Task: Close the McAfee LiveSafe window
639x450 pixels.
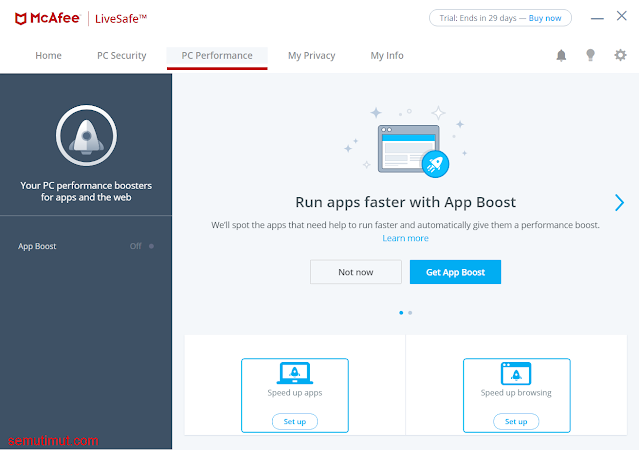Action: click(x=621, y=16)
